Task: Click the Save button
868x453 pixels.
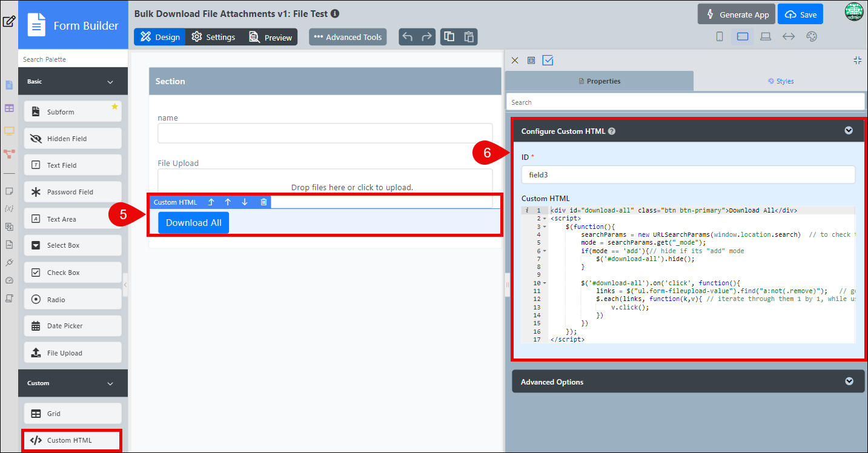Action: pyautogui.click(x=801, y=15)
